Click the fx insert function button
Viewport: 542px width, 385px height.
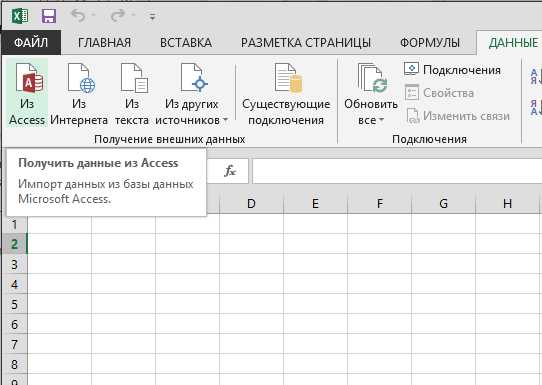click(x=230, y=171)
